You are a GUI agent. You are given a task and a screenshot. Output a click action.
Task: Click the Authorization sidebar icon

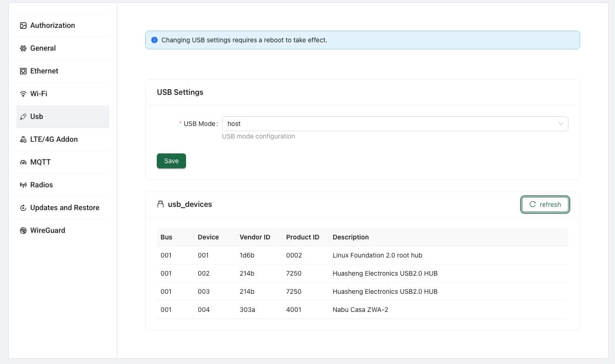click(23, 26)
